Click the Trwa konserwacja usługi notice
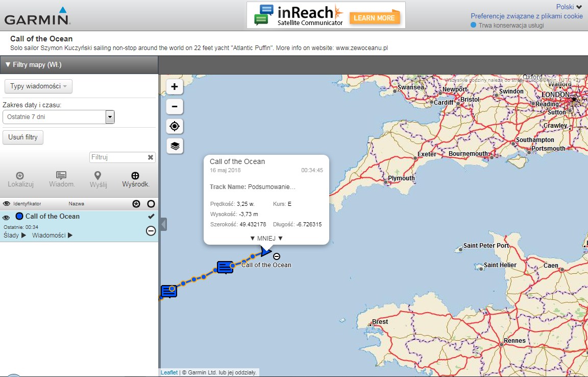 click(507, 25)
